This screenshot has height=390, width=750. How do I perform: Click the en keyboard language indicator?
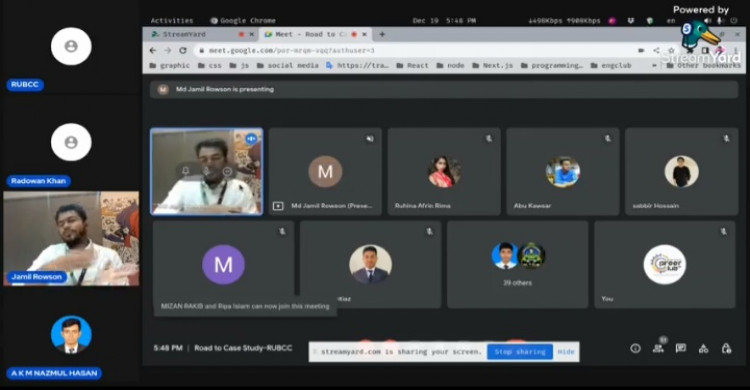pyautogui.click(x=671, y=21)
